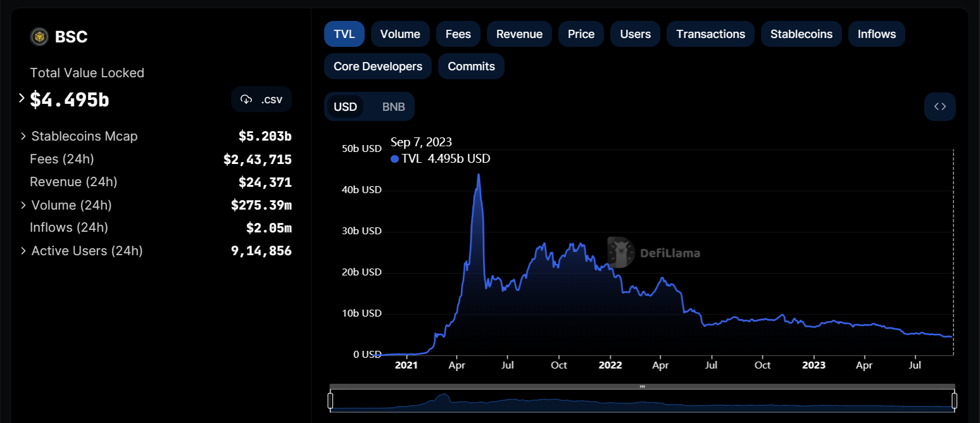Viewport: 980px width, 423px height.
Task: Click the $2,43,715 fees value
Action: [258, 160]
